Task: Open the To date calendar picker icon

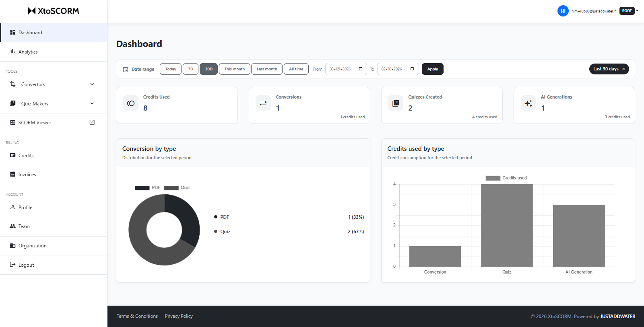Action: 412,69
